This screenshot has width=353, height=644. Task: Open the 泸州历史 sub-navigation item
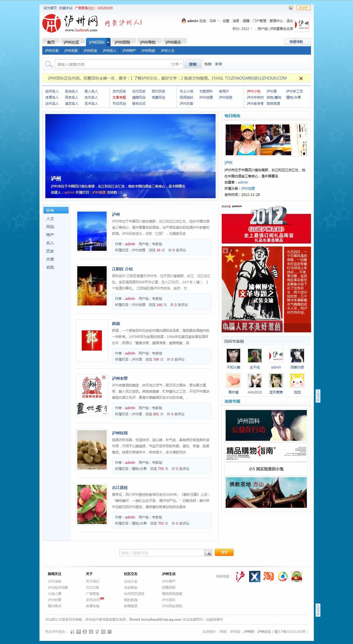[90, 51]
